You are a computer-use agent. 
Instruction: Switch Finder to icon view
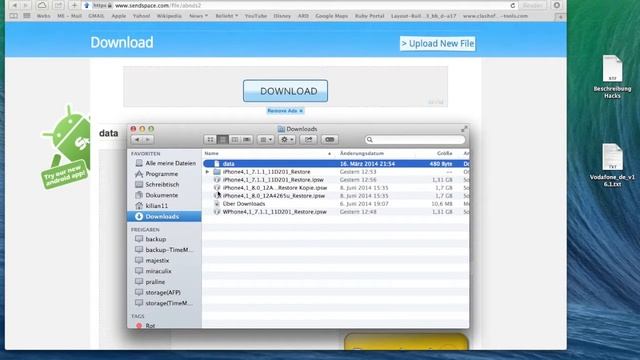pyautogui.click(x=210, y=140)
